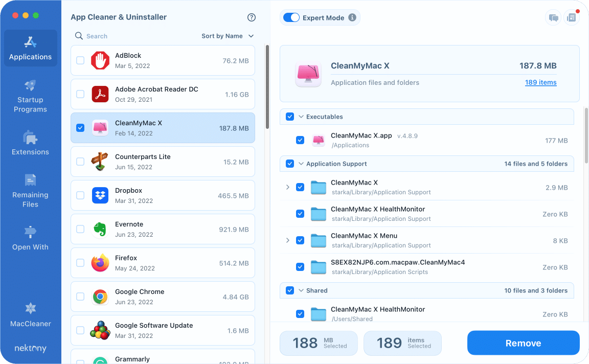Click "10 files and 3 folders" text
This screenshot has height=364, width=589.
coord(536,290)
